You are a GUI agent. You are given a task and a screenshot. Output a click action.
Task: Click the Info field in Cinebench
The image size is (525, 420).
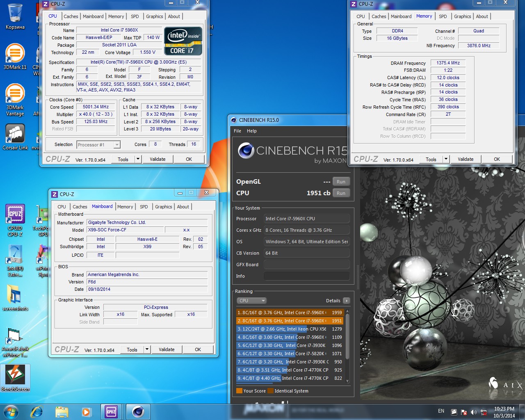coord(307,276)
